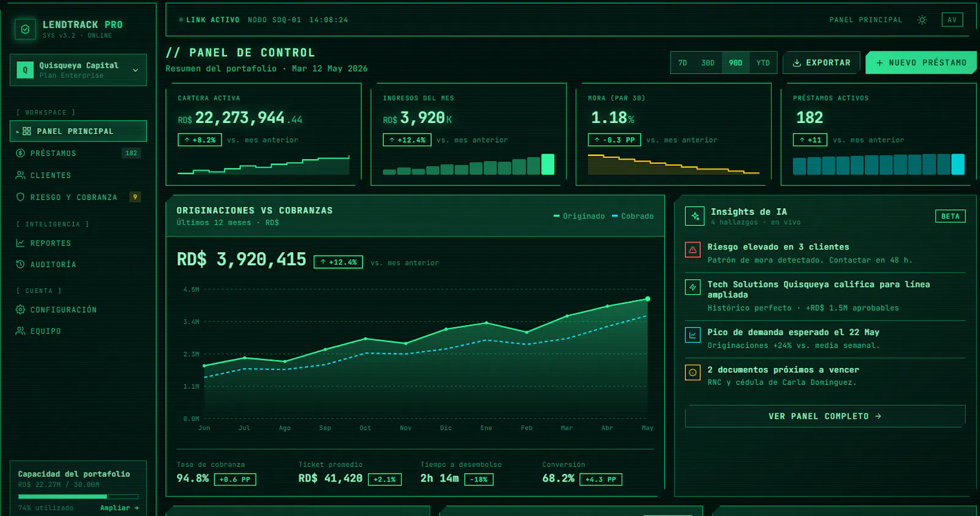Select the YTD time range
The height and width of the screenshot is (516, 980).
click(x=763, y=63)
